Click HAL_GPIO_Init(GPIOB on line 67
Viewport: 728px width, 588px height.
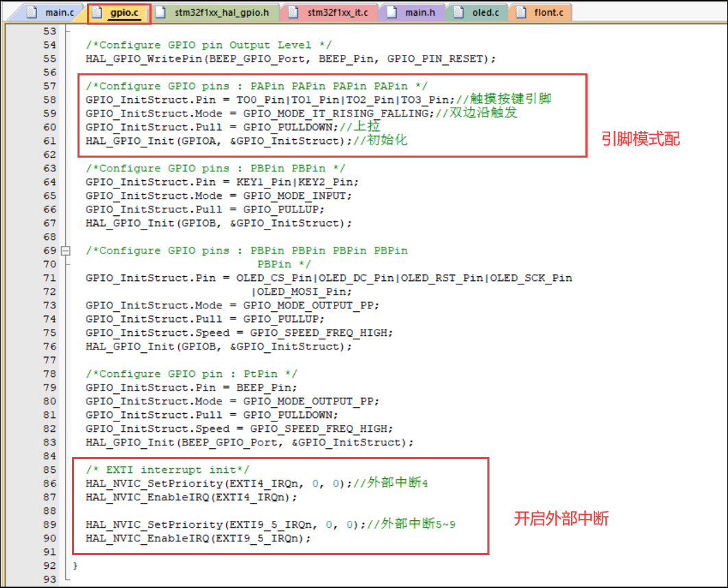pos(150,223)
